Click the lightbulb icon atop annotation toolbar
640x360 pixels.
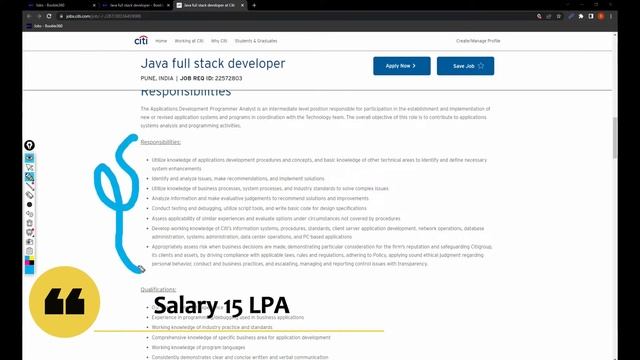point(29,145)
